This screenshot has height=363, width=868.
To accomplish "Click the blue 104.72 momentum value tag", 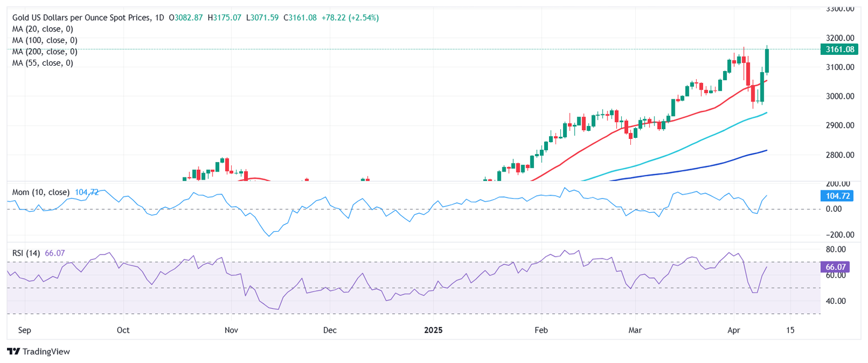I will 838,196.
